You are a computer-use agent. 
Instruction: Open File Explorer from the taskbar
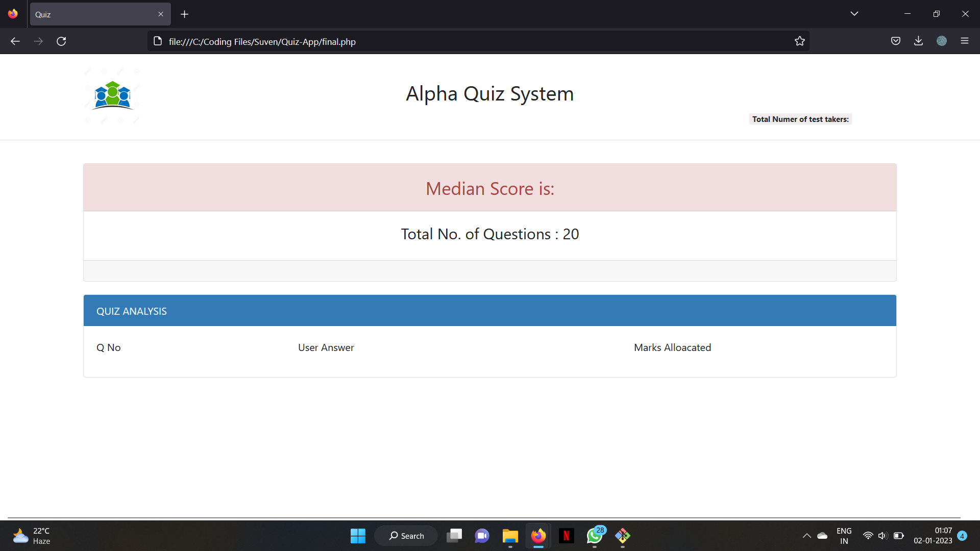(510, 536)
